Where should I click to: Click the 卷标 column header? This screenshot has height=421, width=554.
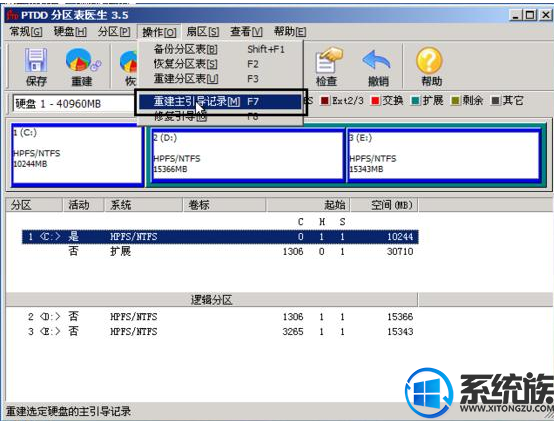click(224, 205)
